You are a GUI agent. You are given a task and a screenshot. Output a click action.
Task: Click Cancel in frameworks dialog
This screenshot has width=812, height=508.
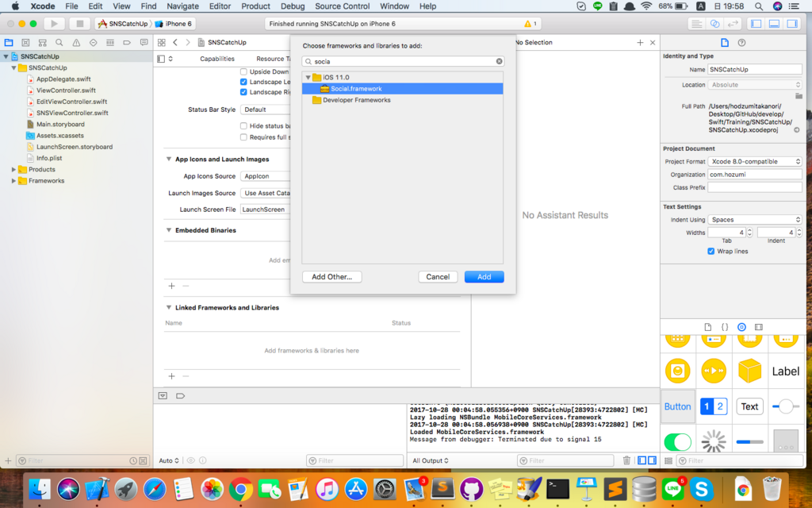(x=438, y=277)
